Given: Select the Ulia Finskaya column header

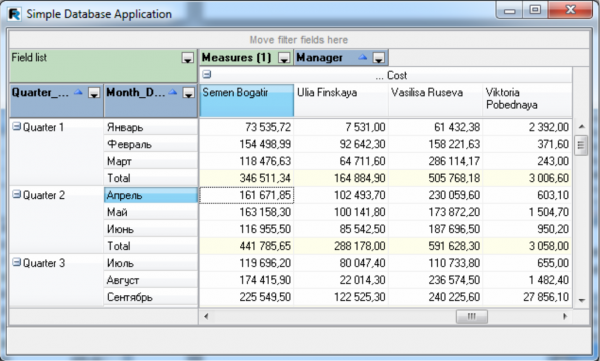Looking at the screenshot, I should click(x=341, y=100).
